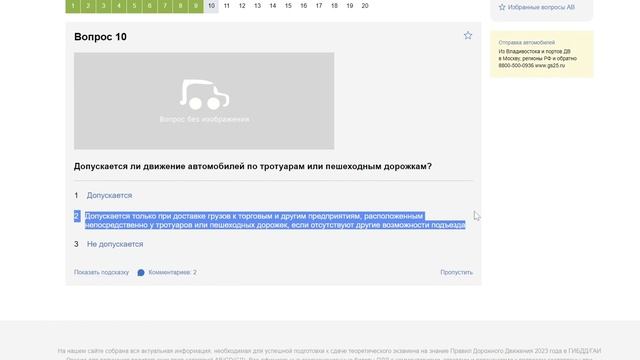Go to question 5 in the navigator
Screen dimensions: 640x360
[x=134, y=6]
